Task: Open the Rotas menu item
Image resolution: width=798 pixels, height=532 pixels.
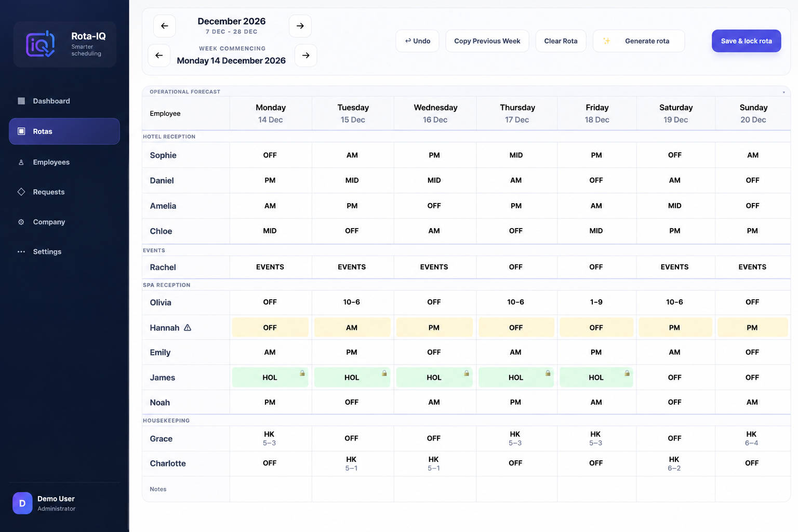Action: tap(64, 131)
